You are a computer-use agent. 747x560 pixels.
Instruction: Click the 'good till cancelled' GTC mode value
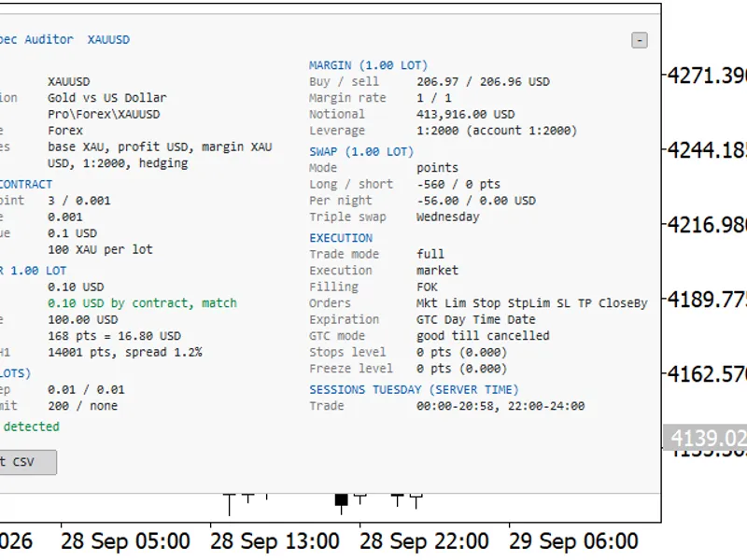click(483, 336)
